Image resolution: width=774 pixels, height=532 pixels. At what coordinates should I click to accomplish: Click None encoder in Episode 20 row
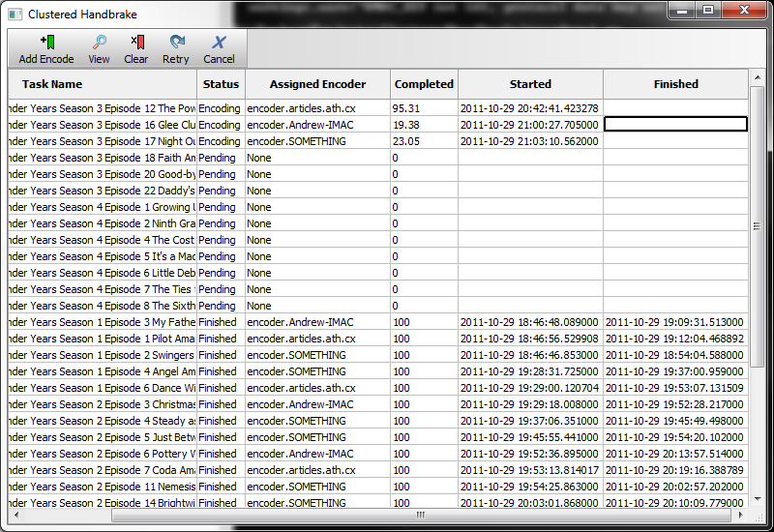pyautogui.click(x=258, y=174)
